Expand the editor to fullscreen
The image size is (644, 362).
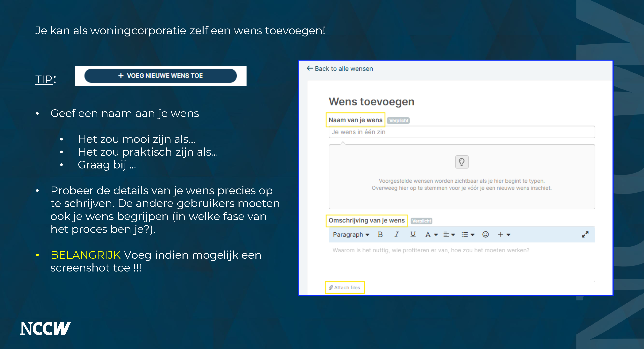point(585,234)
